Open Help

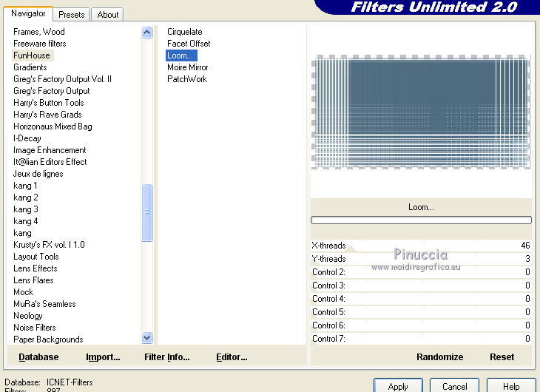tap(511, 386)
